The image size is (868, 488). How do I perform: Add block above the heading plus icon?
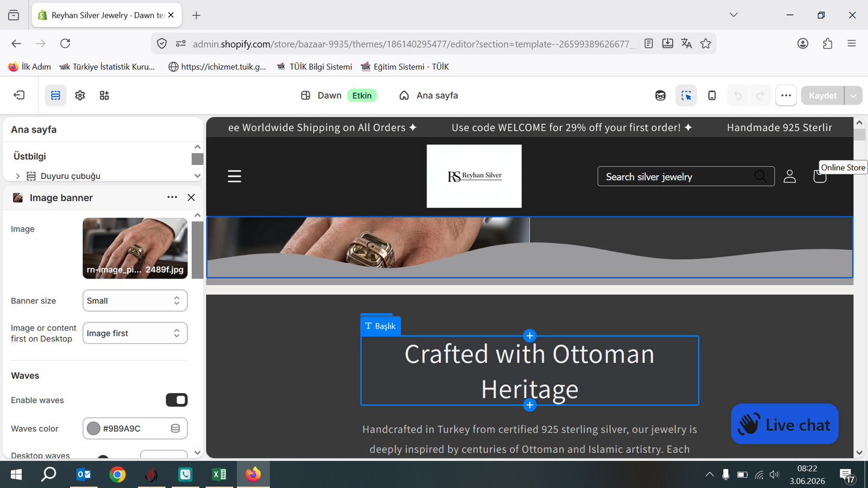click(x=529, y=336)
